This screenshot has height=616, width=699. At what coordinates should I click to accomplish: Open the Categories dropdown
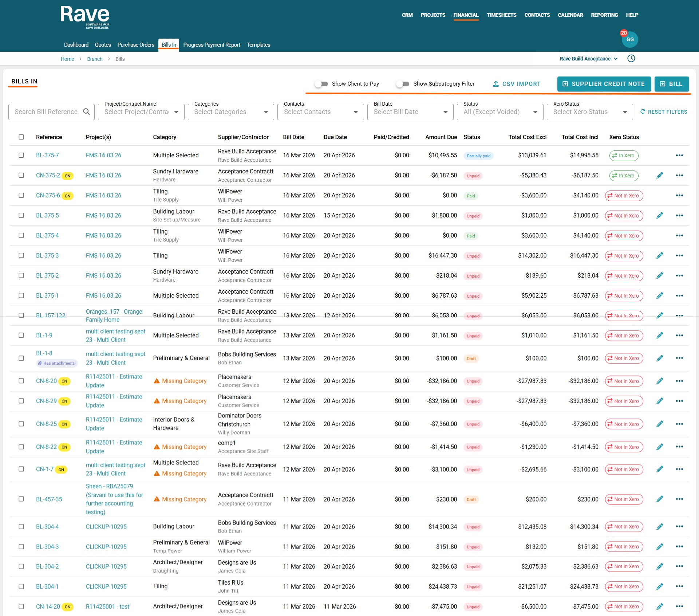231,112
